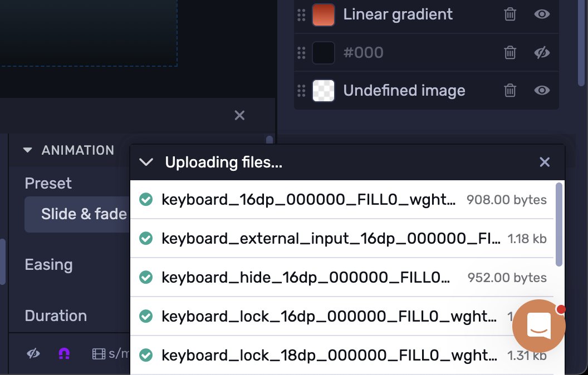Click the Duration label
Screen dimensions: 588x375
[56, 316]
